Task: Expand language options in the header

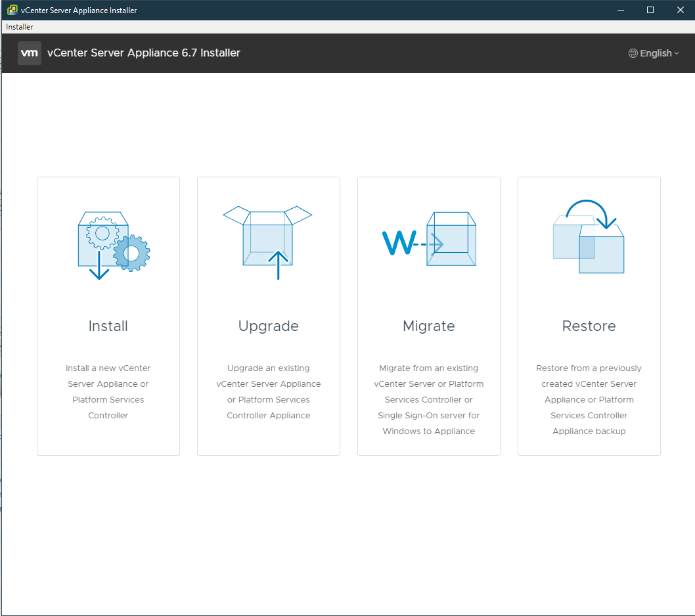Action: point(654,53)
